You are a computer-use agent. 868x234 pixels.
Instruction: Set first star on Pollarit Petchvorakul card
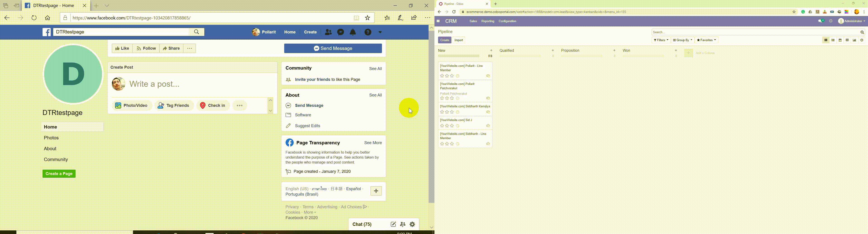coord(442,98)
